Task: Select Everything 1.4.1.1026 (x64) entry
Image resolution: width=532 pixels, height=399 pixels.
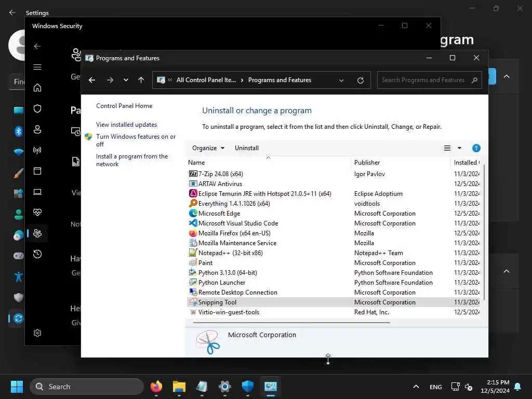Action: [x=333, y=203]
